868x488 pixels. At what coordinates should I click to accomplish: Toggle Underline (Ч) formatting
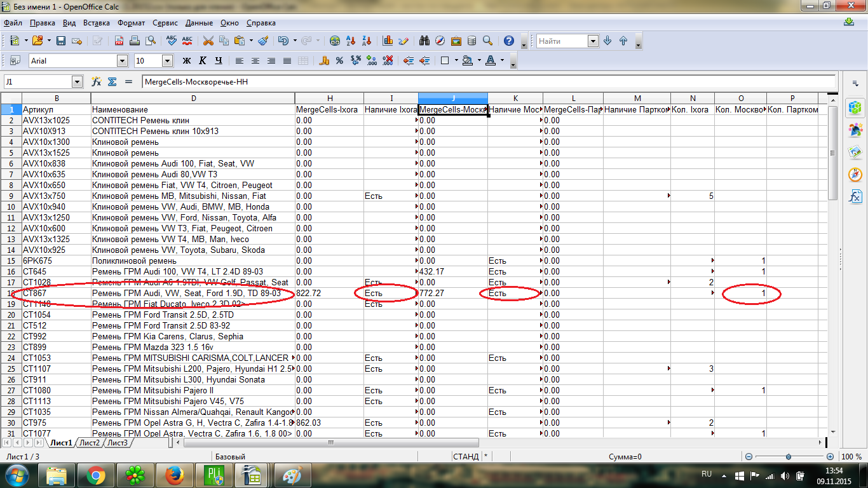(219, 60)
